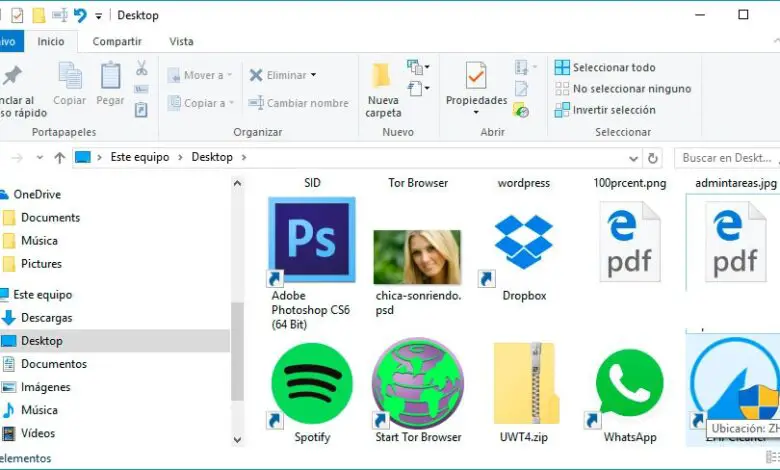Screen dimensions: 780x470
Task: Open Vídeos in navigation pane
Action: [38, 433]
